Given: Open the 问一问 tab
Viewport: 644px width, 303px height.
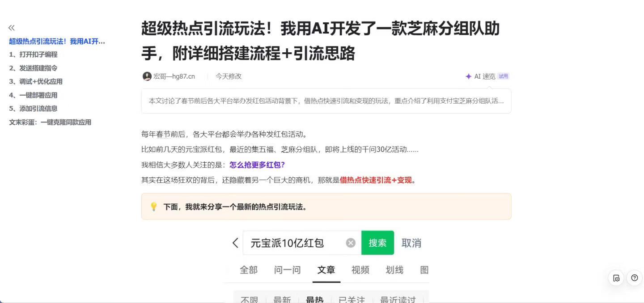Looking at the screenshot, I should pyautogui.click(x=288, y=270).
